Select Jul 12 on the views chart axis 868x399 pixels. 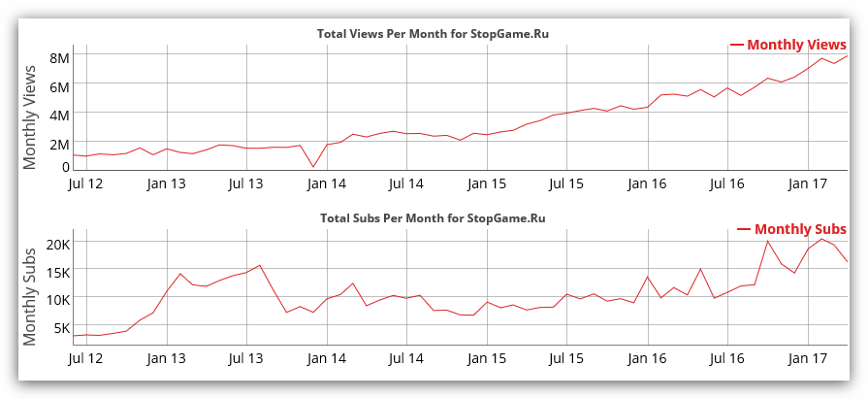pos(87,183)
